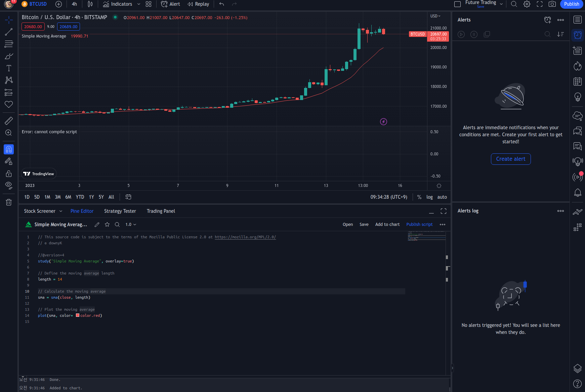Open the Fibonacci retracement tools
Image resolution: width=585 pixels, height=392 pixels.
(9, 44)
